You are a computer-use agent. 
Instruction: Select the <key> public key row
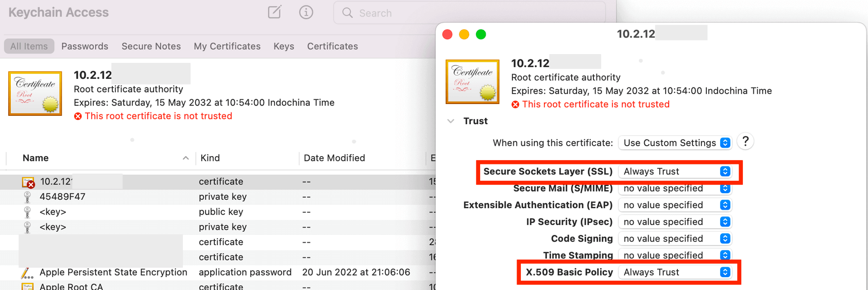tap(217, 212)
